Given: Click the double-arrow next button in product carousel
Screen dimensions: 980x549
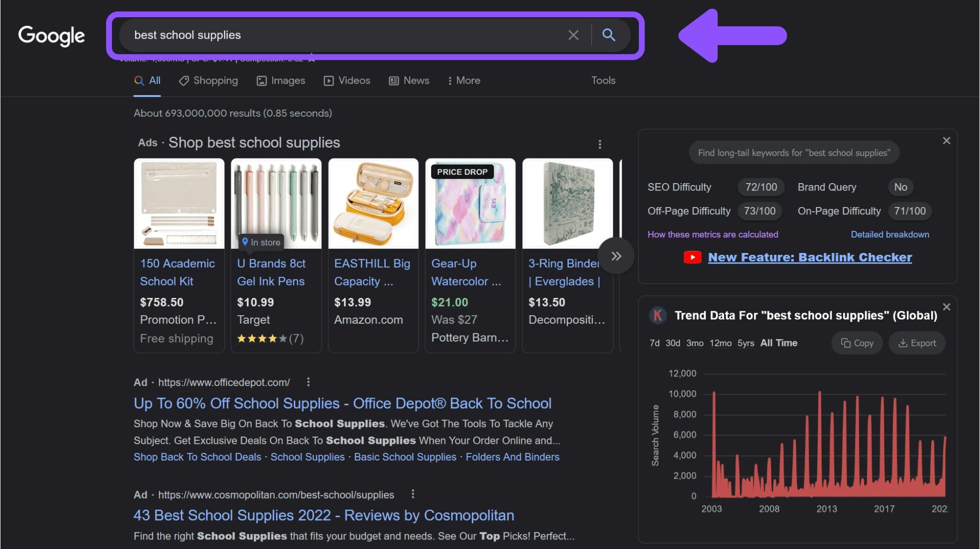Looking at the screenshot, I should 616,256.
